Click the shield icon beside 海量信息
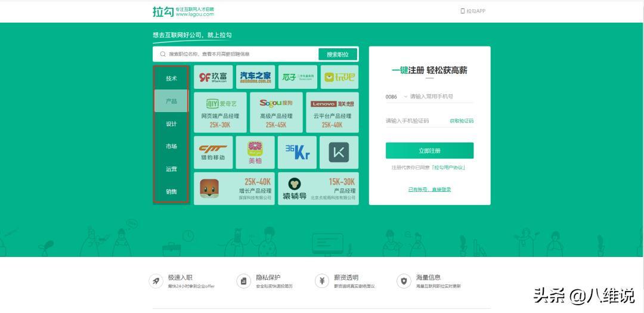The height and width of the screenshot is (313, 644). 404,281
